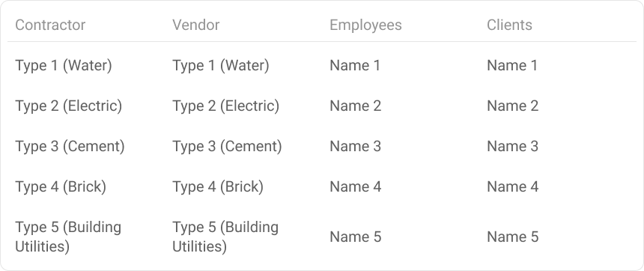Select Vendor cell Type 2 (Electric)

pyautogui.click(x=226, y=106)
